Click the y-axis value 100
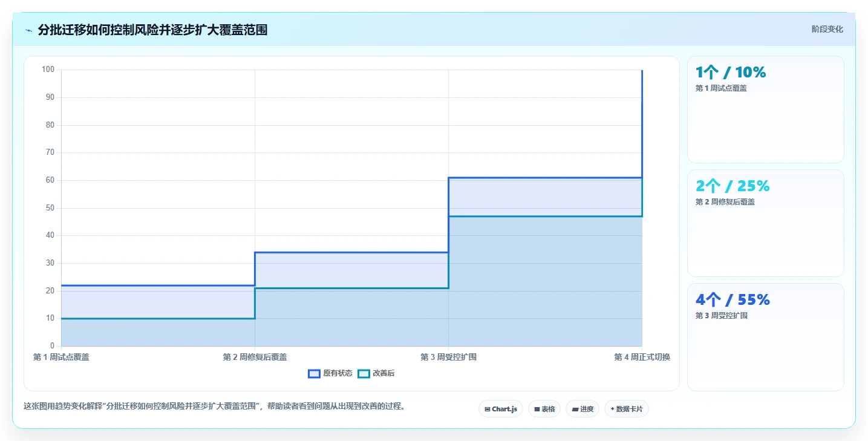The height and width of the screenshot is (441, 868). [48, 70]
